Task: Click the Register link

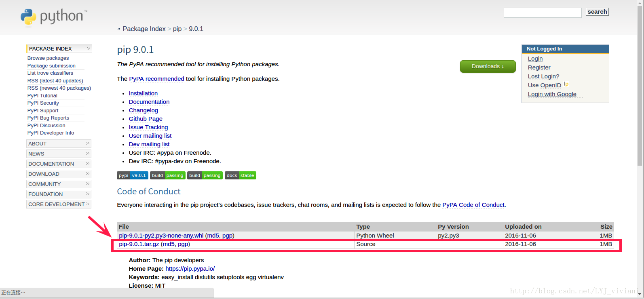Action: pyautogui.click(x=539, y=67)
